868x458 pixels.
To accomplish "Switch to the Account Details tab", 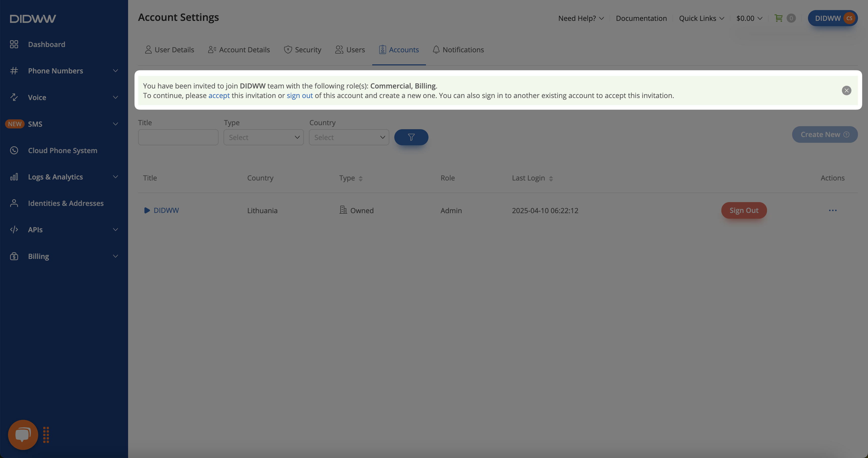I will tap(239, 50).
